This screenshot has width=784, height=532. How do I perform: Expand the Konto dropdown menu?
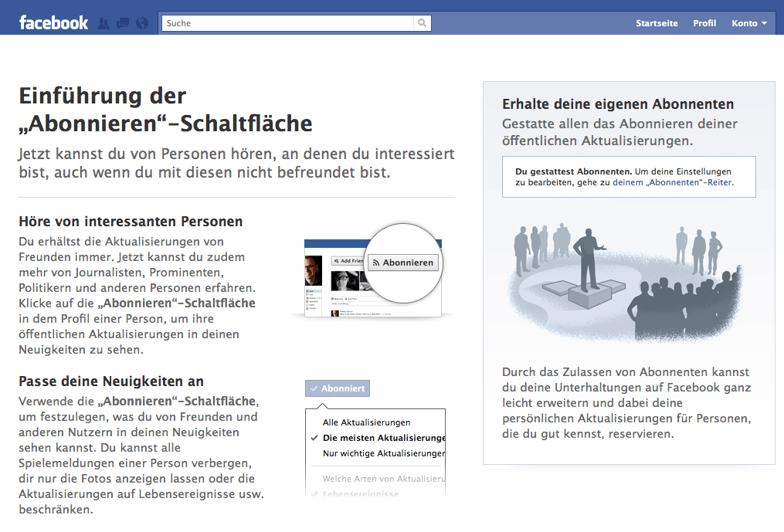[x=748, y=23]
